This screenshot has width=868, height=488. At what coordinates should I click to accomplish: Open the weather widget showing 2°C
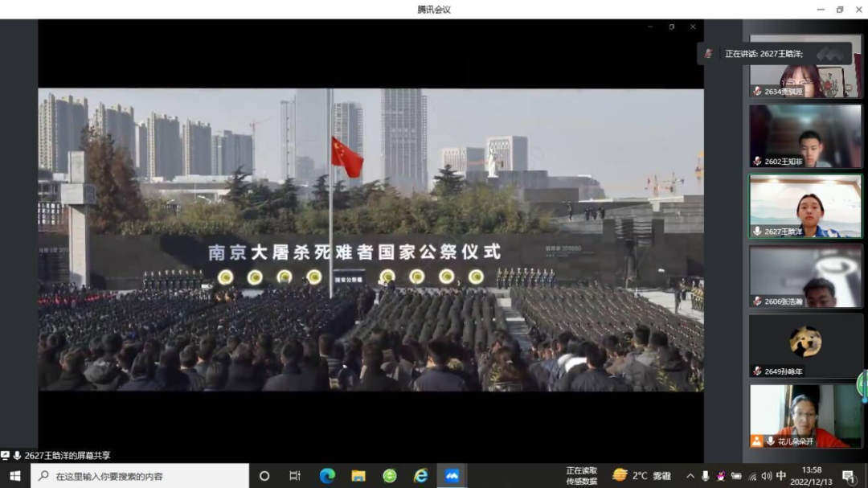click(641, 476)
